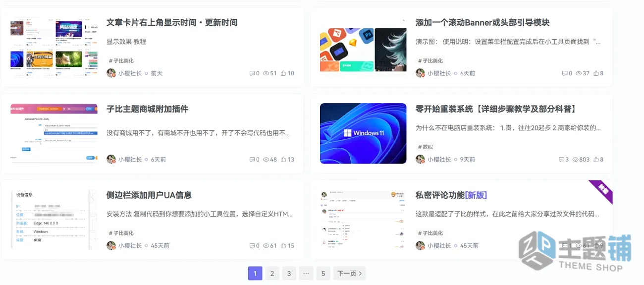Click 设备信息 thumbnail of UA信息 article
644x285 pixels.
pyautogui.click(x=54, y=220)
